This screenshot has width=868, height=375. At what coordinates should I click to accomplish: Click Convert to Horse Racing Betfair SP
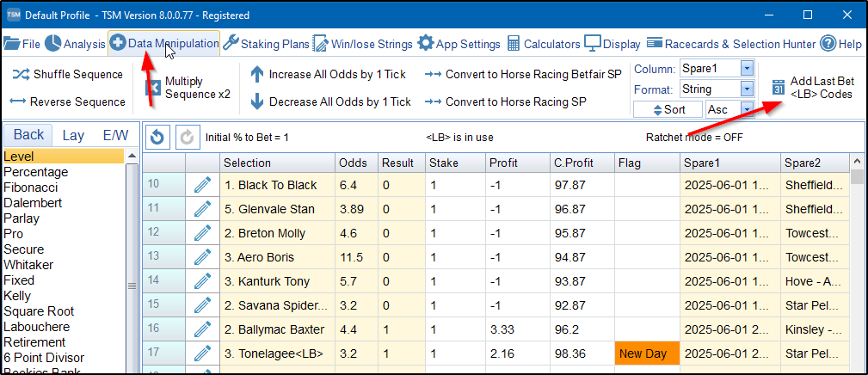point(524,75)
